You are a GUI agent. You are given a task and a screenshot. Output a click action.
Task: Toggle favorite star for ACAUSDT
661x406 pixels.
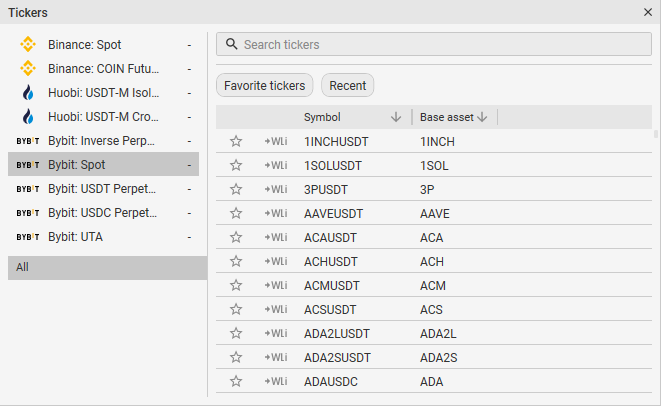pos(236,237)
